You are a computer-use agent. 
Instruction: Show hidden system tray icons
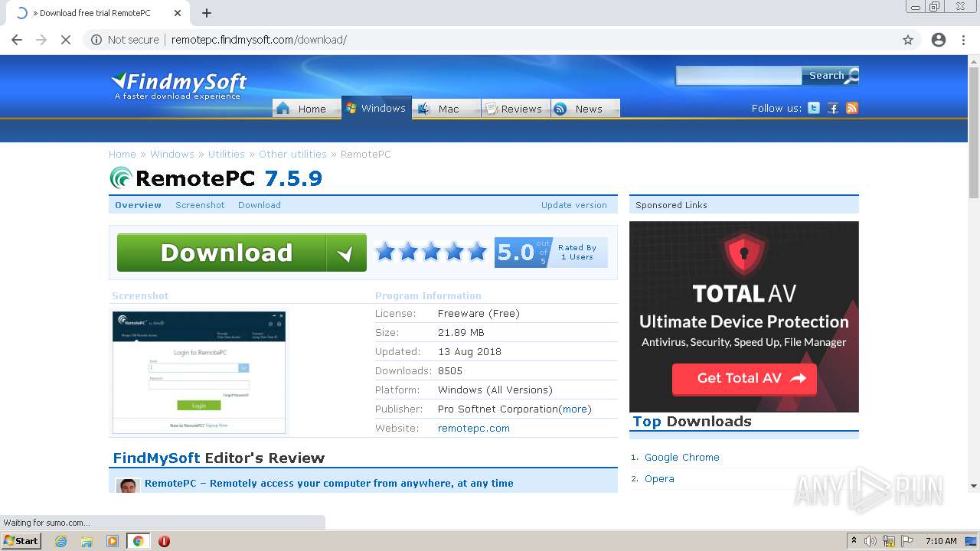pos(854,541)
